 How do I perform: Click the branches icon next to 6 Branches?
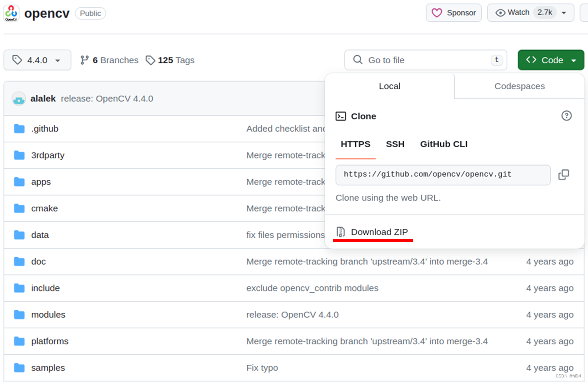(85, 60)
